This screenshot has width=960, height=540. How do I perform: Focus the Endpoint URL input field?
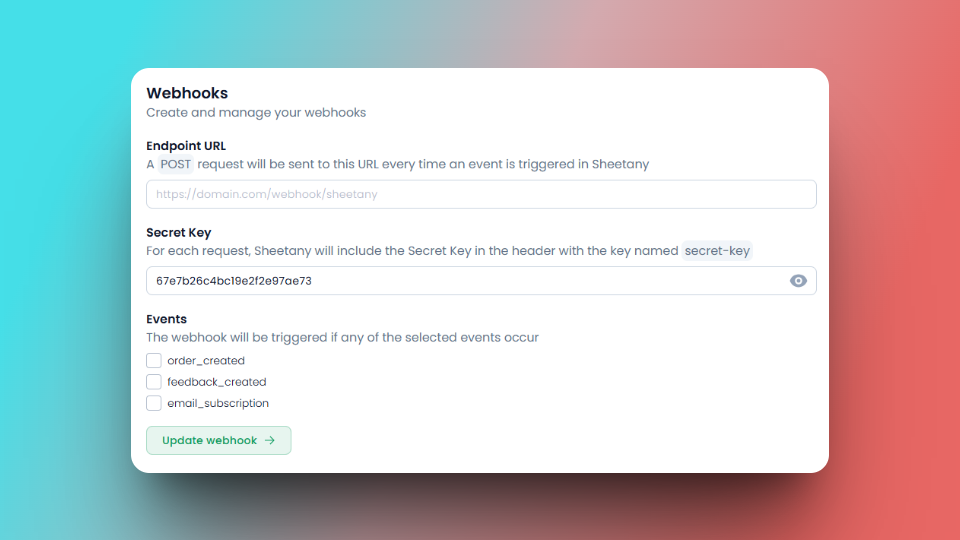click(x=480, y=194)
